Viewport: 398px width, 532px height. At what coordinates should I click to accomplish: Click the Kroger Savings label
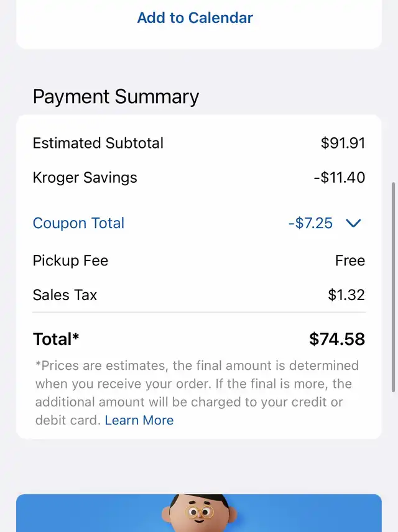click(x=85, y=178)
